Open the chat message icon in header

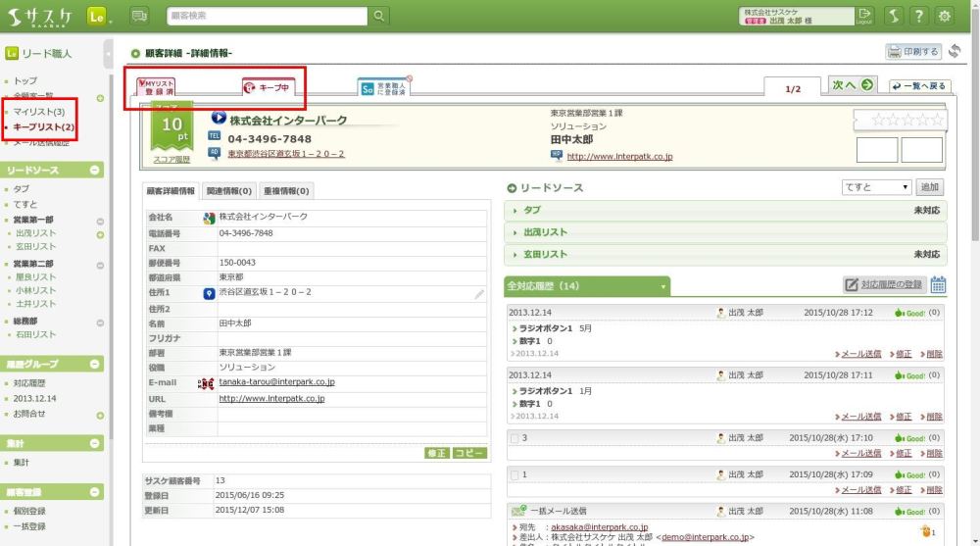pos(138,16)
